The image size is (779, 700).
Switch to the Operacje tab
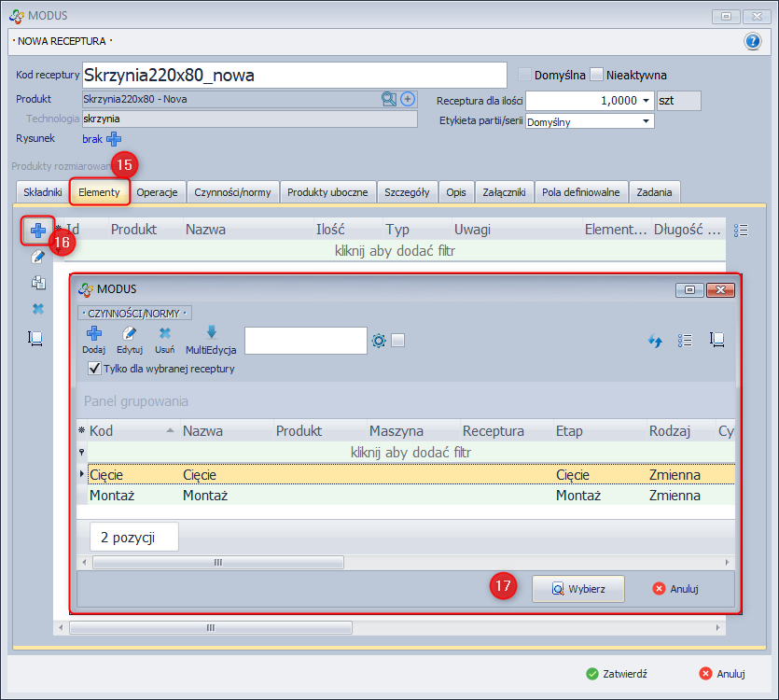click(157, 192)
